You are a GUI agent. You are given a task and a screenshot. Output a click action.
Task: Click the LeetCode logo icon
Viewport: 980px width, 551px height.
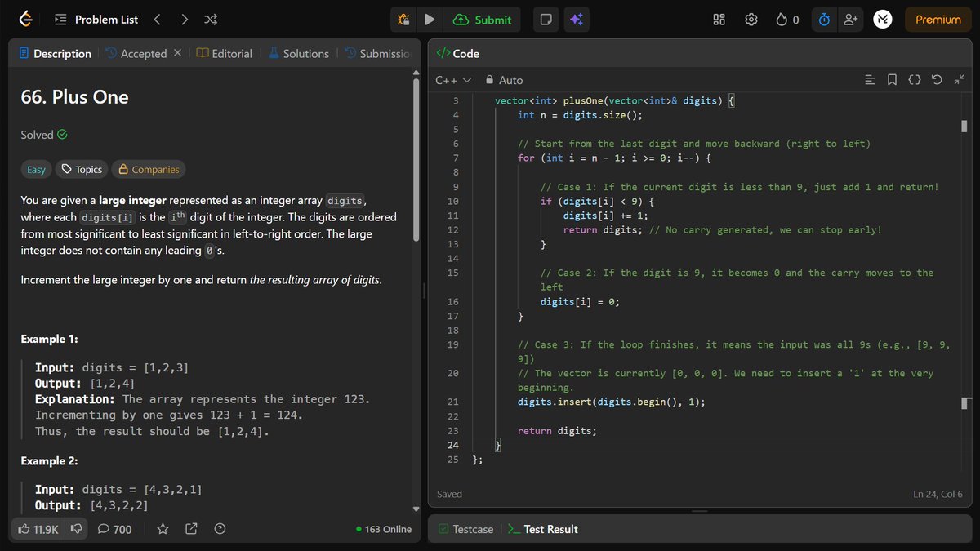click(x=26, y=20)
